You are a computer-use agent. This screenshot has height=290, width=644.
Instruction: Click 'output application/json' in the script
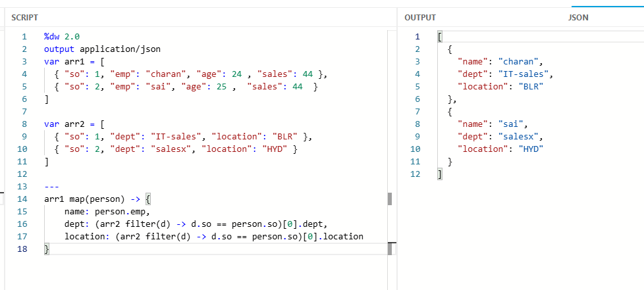click(102, 49)
